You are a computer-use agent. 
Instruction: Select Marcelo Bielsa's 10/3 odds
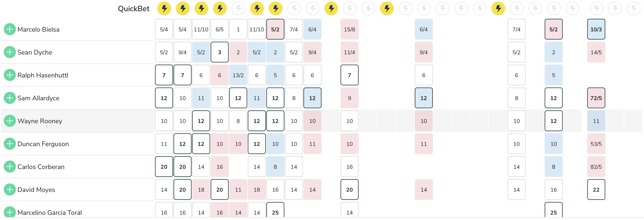[x=596, y=29]
